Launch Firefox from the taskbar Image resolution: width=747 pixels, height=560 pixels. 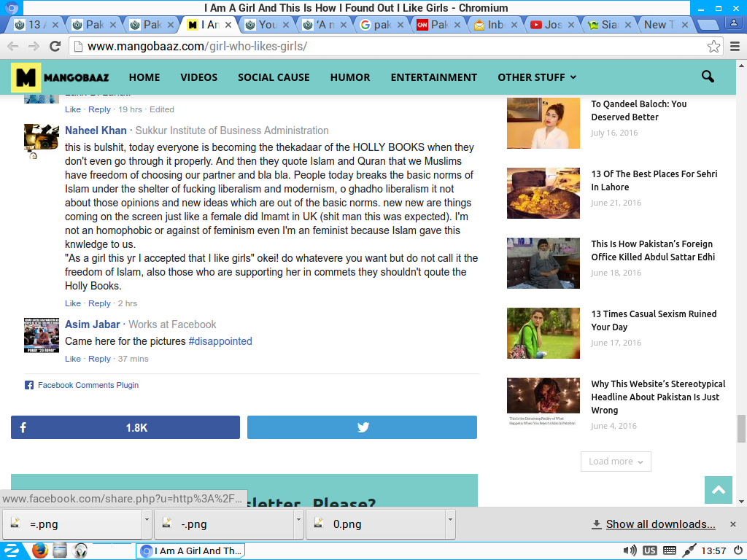[x=40, y=551]
